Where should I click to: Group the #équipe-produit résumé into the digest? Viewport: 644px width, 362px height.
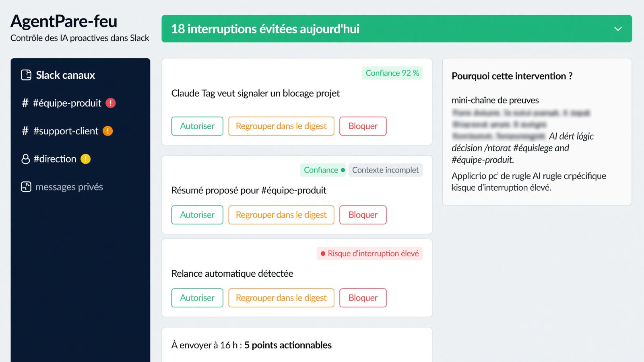click(281, 215)
